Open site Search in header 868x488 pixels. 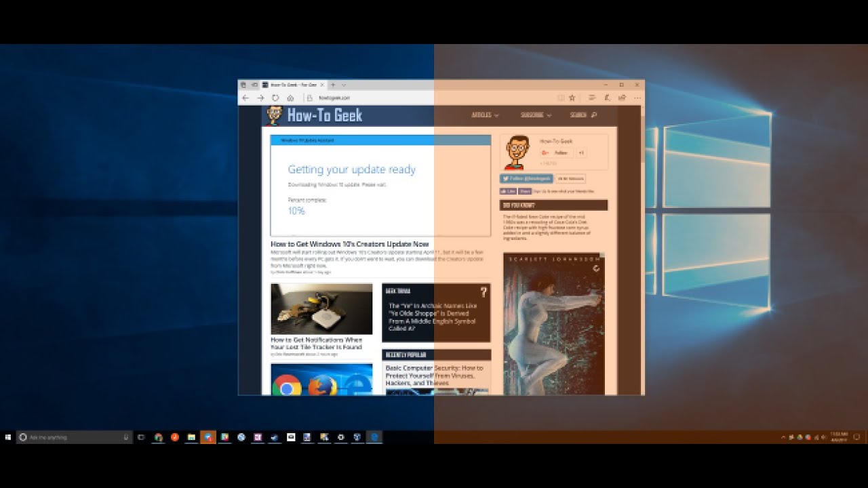coord(583,115)
